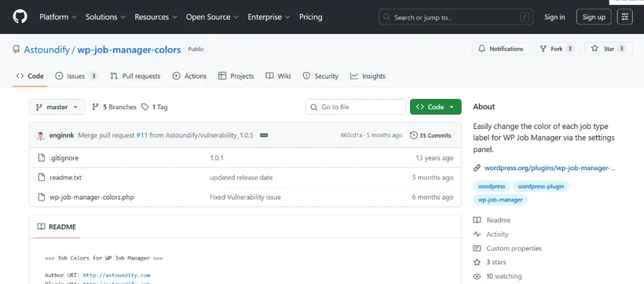Open the Insights tab
Image resolution: width=644 pixels, height=284 pixels.
pos(367,76)
